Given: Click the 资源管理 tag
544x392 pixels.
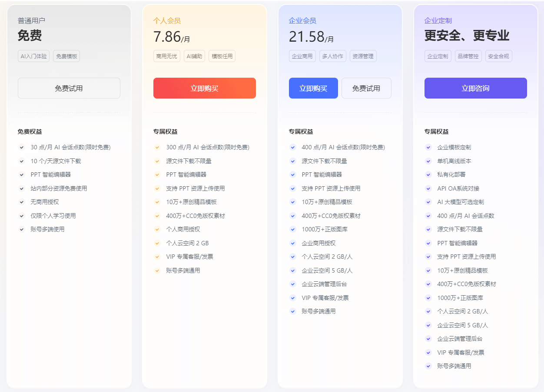Looking at the screenshot, I should point(363,56).
